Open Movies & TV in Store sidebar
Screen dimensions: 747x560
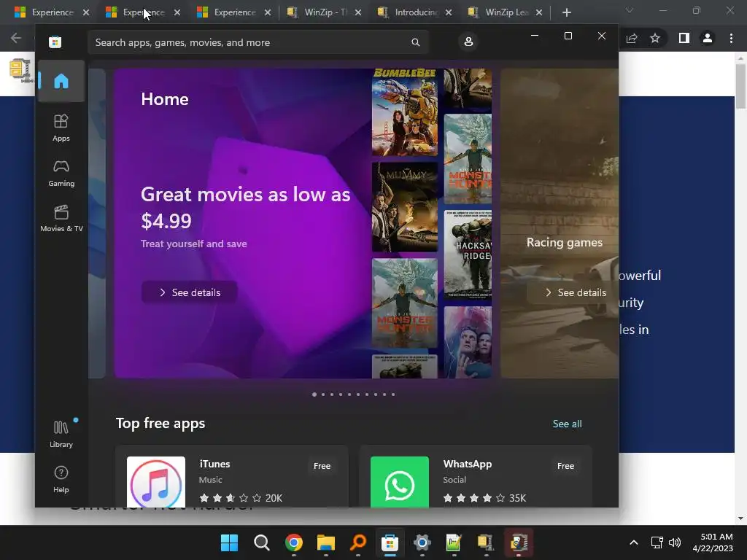click(61, 219)
